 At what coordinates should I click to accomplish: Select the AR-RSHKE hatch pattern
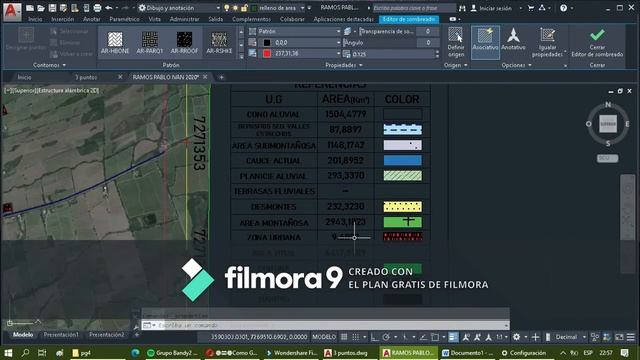219,42
